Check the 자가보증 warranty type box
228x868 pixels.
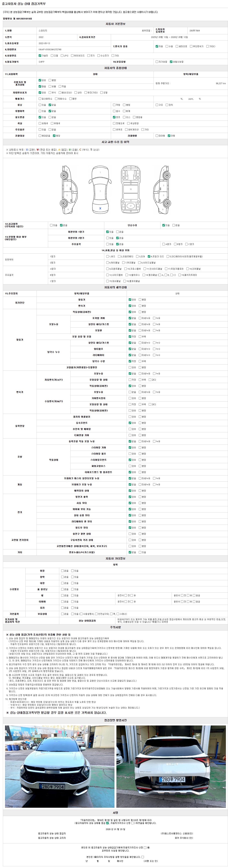(157, 62)
